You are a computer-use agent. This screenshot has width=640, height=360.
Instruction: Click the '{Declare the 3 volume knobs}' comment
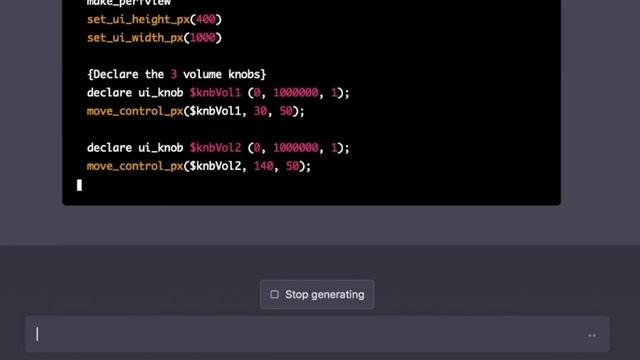[x=176, y=74]
